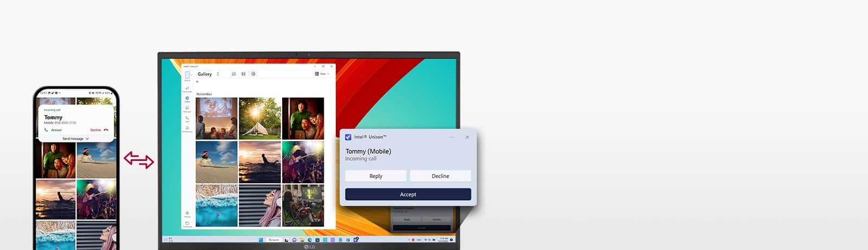
Task: Reply to Tommy's incoming call notification
Action: pyautogui.click(x=375, y=176)
